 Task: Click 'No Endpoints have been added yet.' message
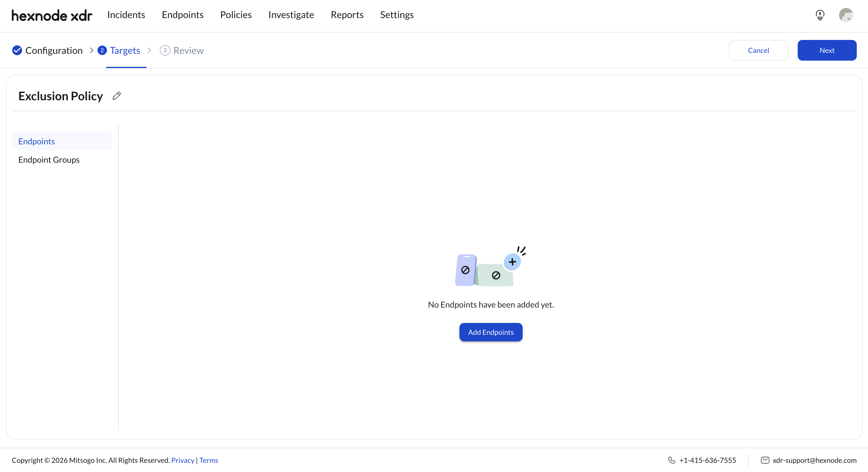(x=491, y=305)
